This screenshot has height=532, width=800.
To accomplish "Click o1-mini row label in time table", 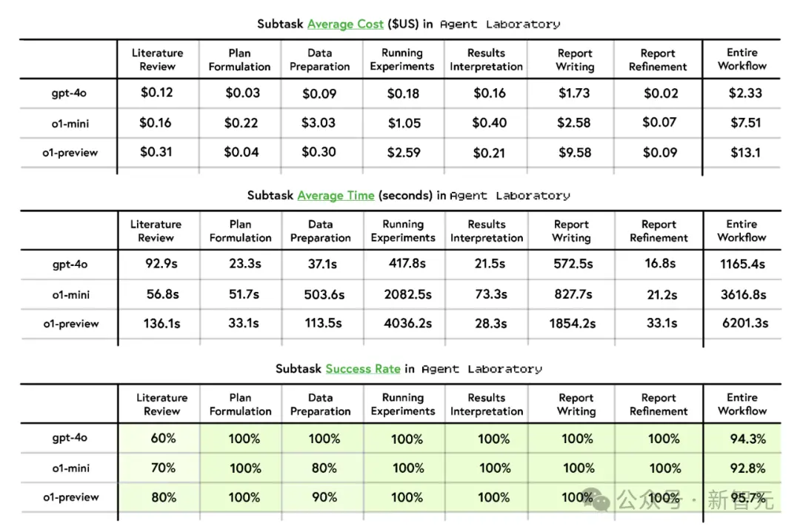I will pos(71,295).
